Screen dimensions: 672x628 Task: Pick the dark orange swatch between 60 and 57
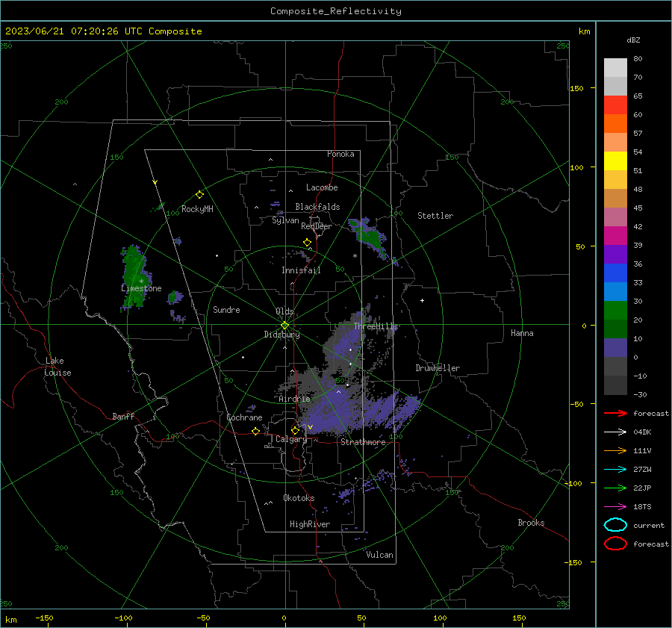pyautogui.click(x=615, y=124)
